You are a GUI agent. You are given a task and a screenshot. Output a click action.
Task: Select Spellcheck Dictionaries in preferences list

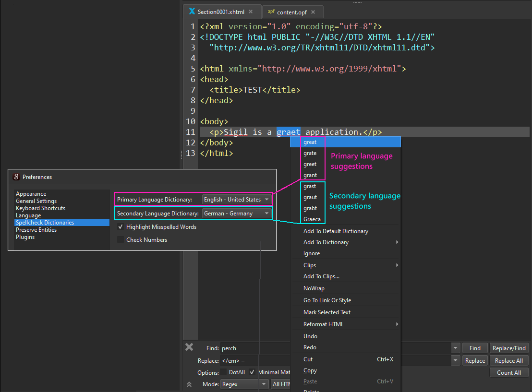coord(45,223)
